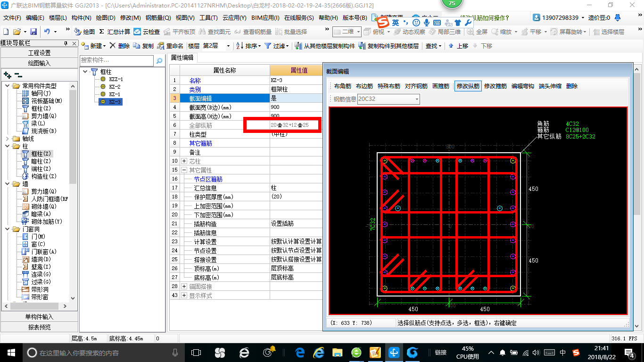Pin the 模块导航栏 panel

pos(66,43)
